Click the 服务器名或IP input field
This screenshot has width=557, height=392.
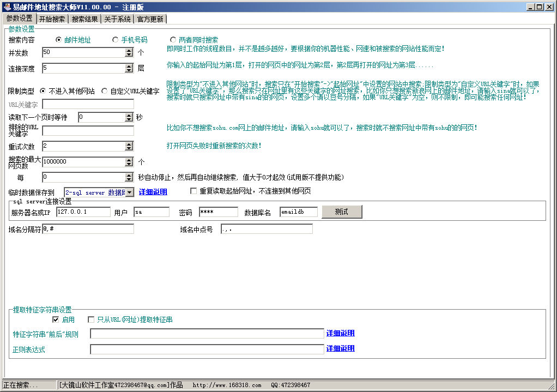point(83,212)
